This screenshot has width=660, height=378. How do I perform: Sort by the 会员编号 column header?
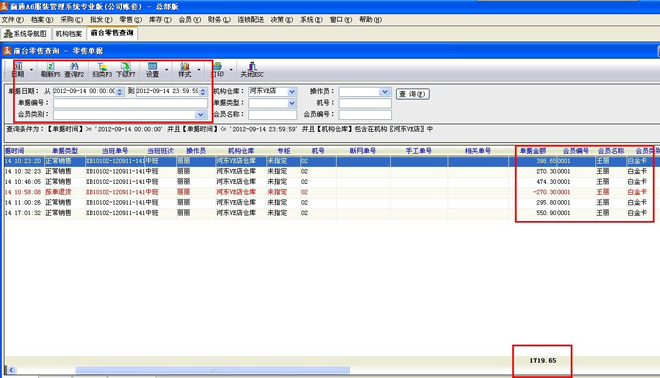(x=575, y=151)
